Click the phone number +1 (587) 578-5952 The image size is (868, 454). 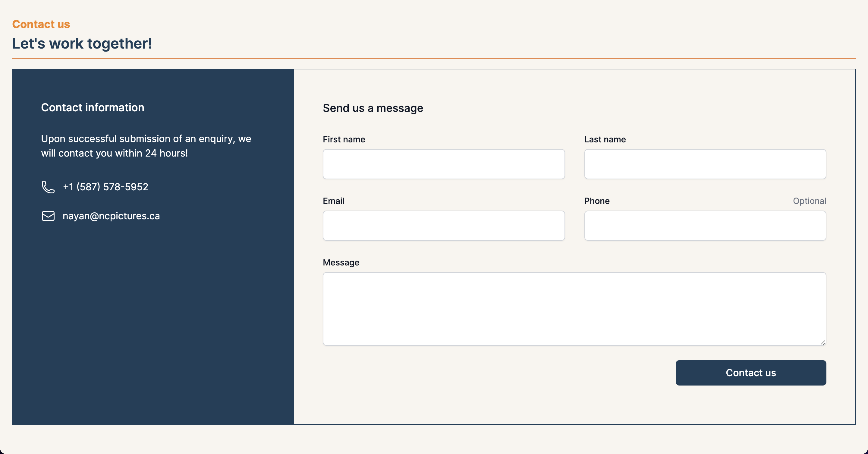point(105,187)
